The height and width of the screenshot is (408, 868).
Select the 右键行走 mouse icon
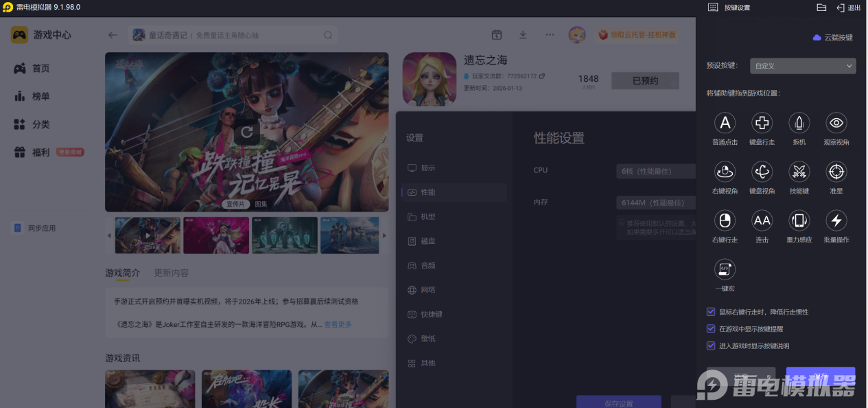725,220
